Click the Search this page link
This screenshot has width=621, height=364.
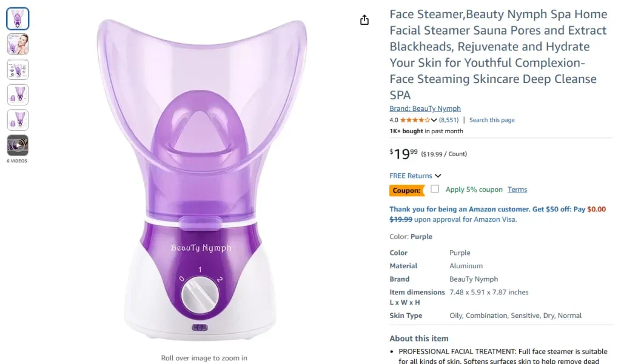click(x=492, y=119)
